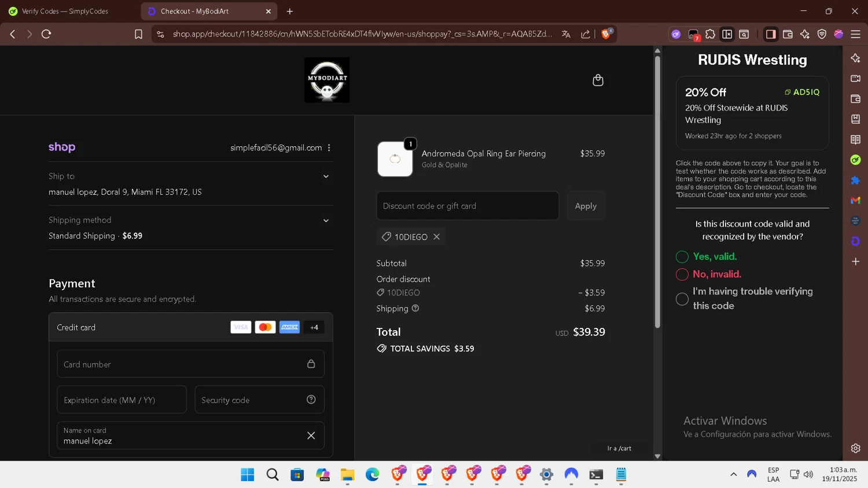Open Microsoft Edge from taskbar
Viewport: 868px width, 488px height.
(372, 475)
